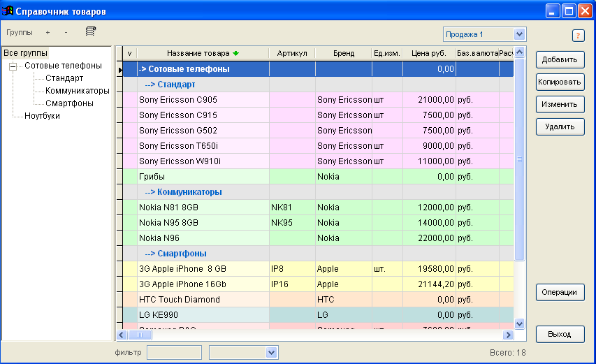Screen dimensions: 596x364
Task: Click the Ед.изм. column header
Action: [387, 53]
